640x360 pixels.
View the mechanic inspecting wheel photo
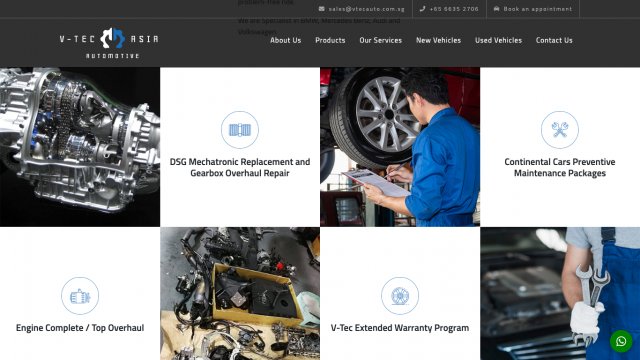400,147
